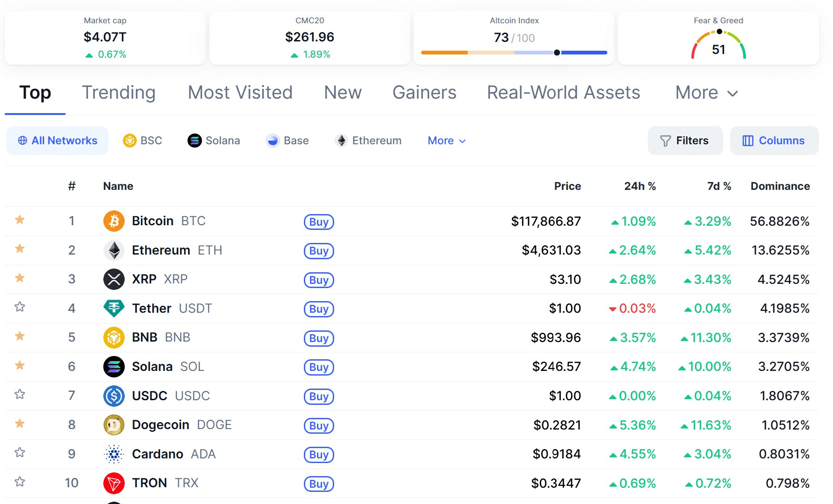Screen dimensions: 833x504
Task: Click the TRON coin logo icon
Action: (x=114, y=483)
